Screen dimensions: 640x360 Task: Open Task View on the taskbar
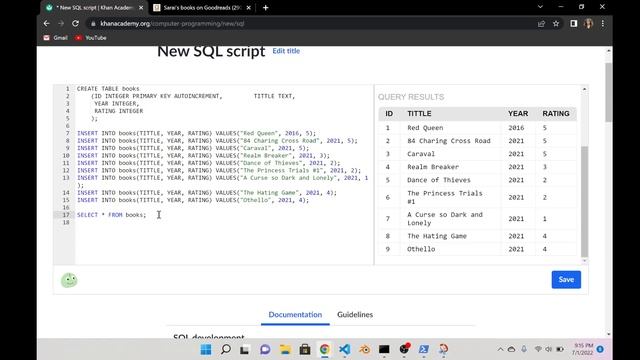pos(244,349)
